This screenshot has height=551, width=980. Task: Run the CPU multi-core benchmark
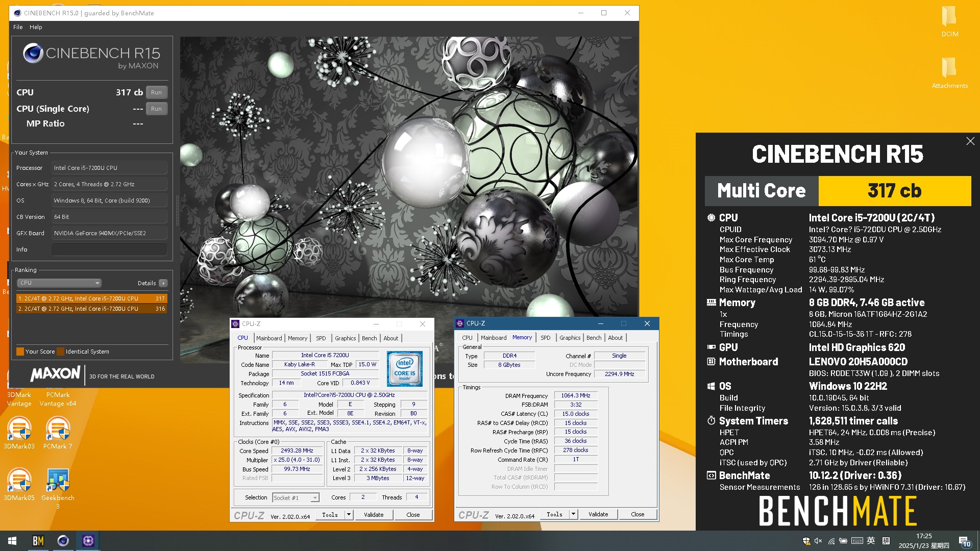click(156, 92)
